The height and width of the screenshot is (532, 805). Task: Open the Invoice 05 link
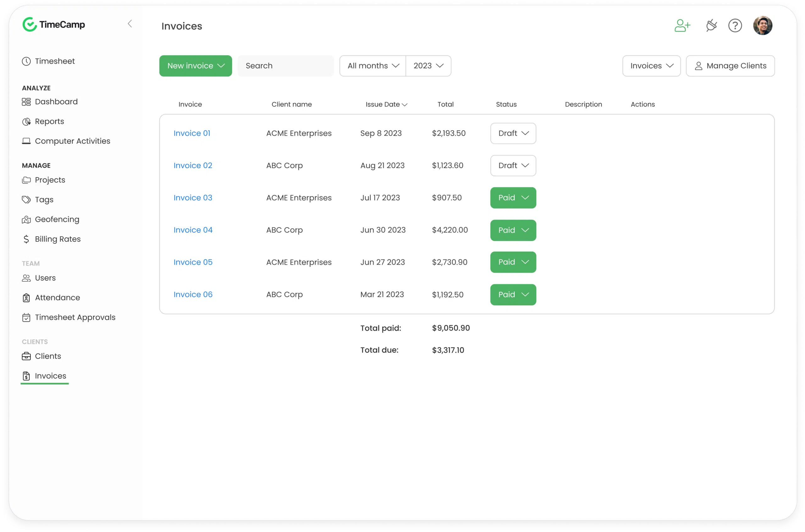point(193,262)
